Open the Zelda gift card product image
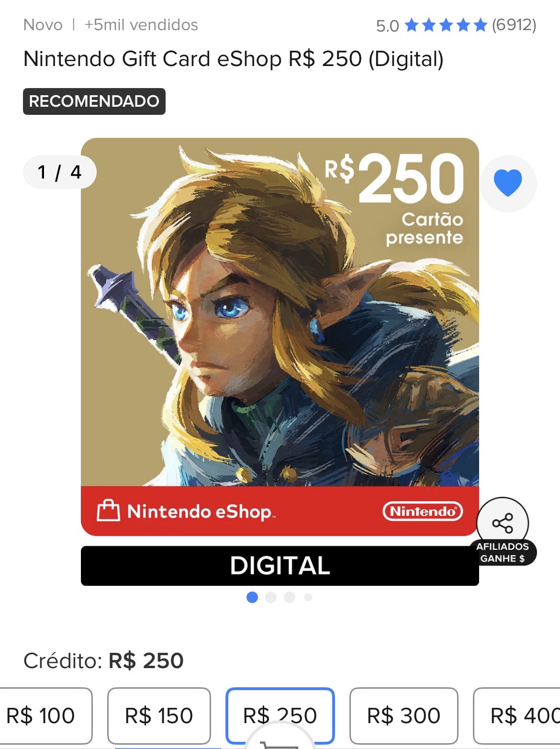560x749 pixels. pos(280,336)
